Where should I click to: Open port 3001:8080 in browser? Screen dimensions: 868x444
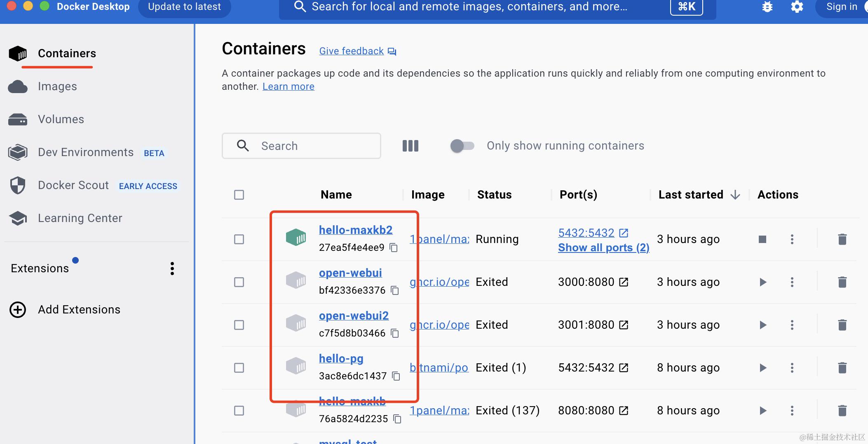point(624,325)
